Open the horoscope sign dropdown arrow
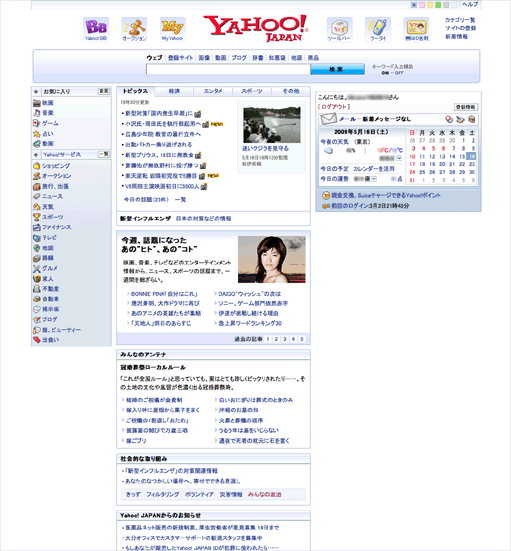 374,179
